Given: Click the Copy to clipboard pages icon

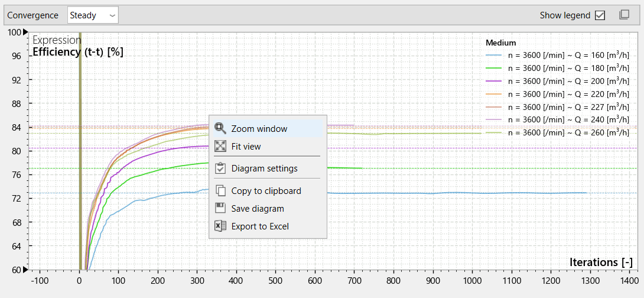Looking at the screenshot, I should coord(220,191).
